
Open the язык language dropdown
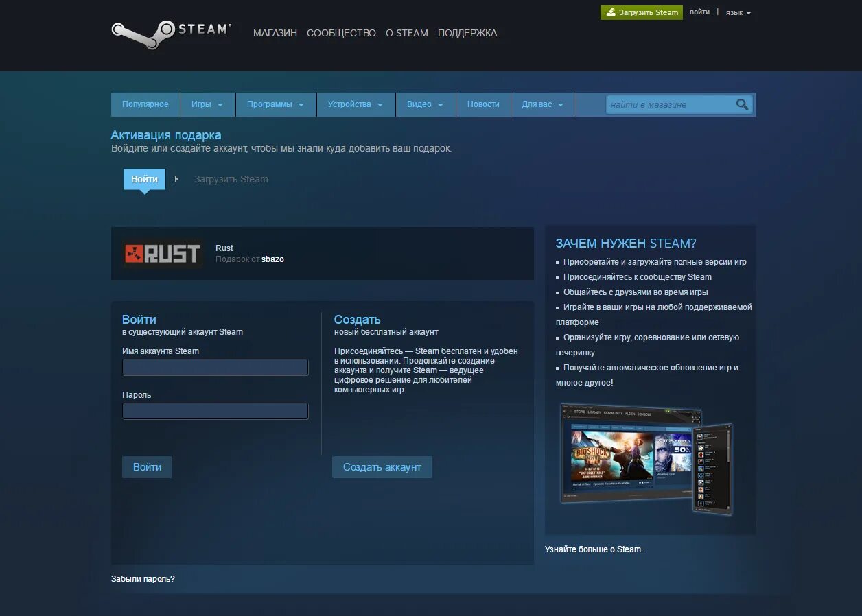pyautogui.click(x=738, y=13)
